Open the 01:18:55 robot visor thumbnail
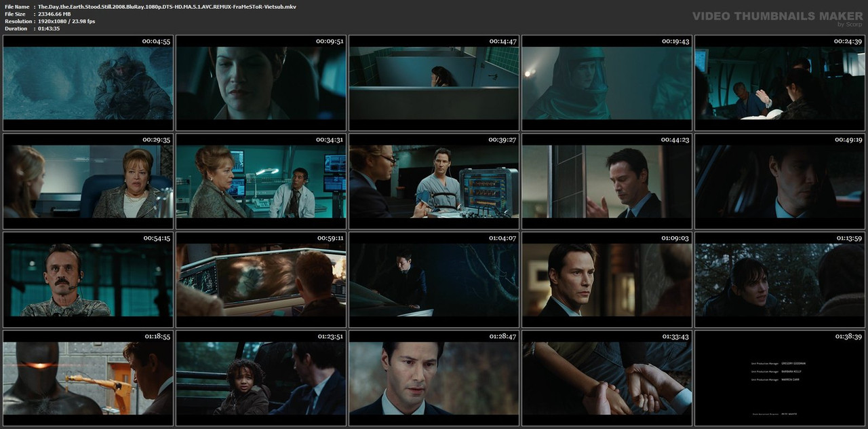Screen dimensions: 868x429 coord(88,378)
